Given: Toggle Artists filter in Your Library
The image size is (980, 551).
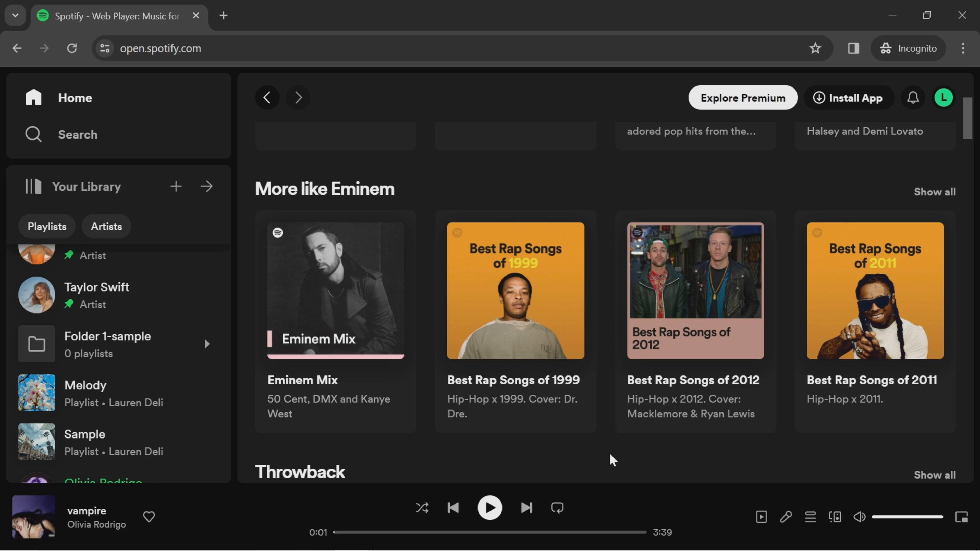Looking at the screenshot, I should [106, 226].
